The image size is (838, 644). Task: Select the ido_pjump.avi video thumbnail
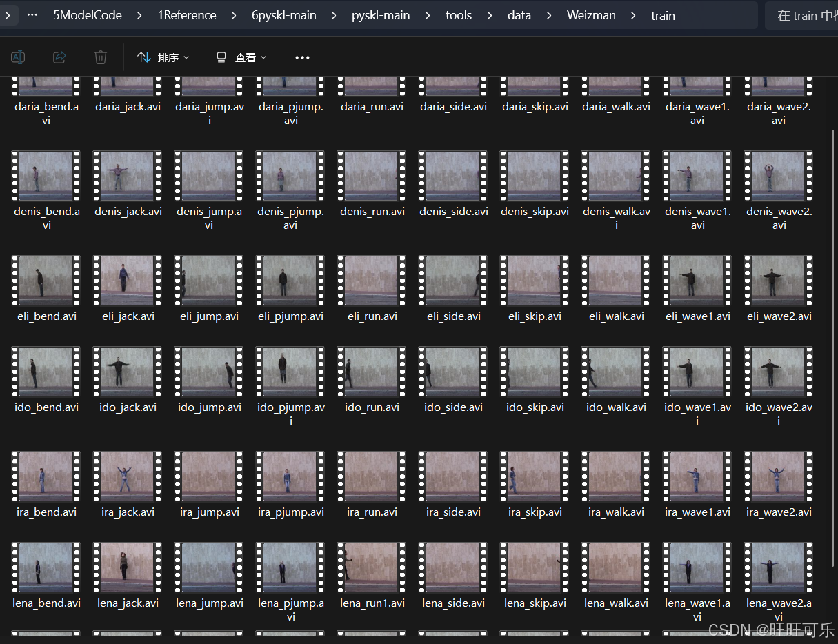click(290, 372)
